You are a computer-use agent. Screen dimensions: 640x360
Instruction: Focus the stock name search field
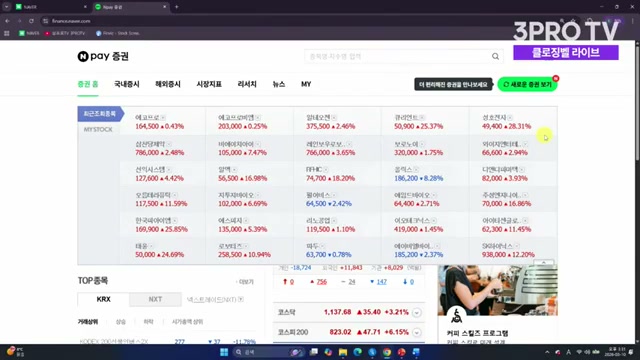point(397,56)
